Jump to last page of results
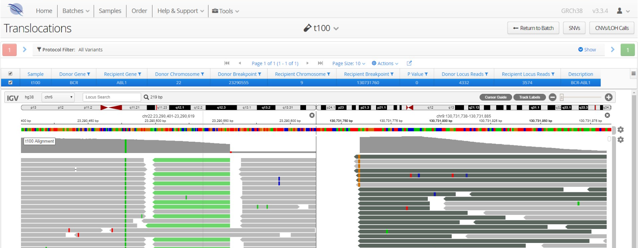Image resolution: width=644 pixels, height=248 pixels. 320,63
